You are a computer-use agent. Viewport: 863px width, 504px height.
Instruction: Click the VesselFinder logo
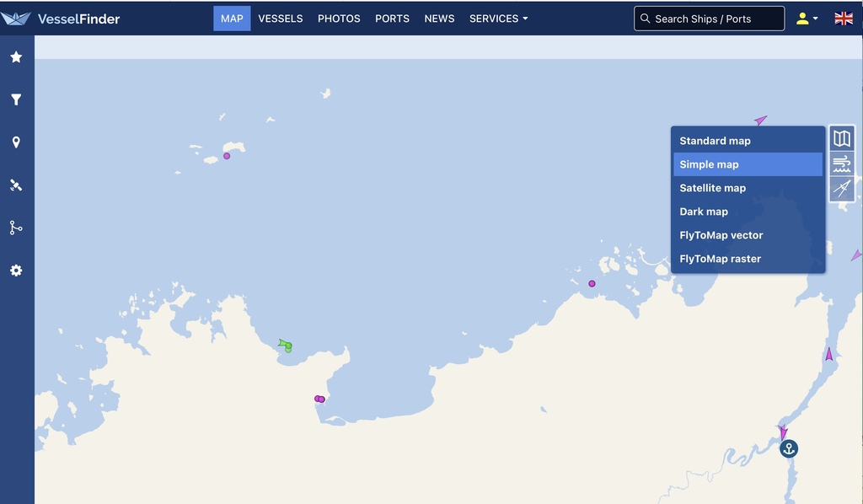point(60,19)
